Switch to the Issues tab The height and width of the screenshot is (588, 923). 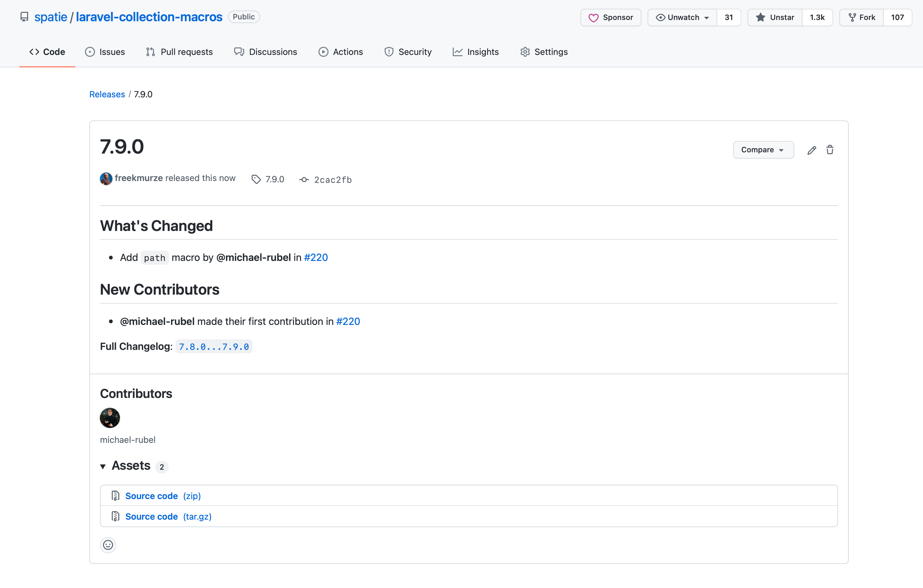pyautogui.click(x=105, y=52)
